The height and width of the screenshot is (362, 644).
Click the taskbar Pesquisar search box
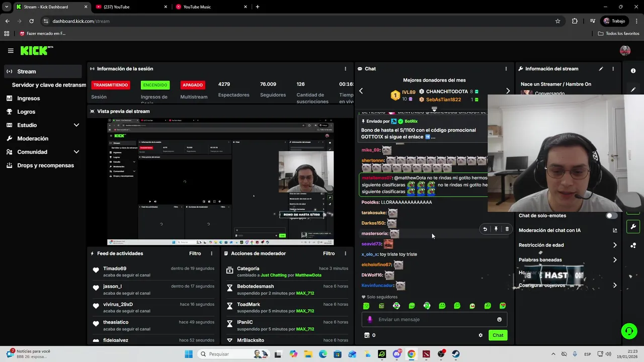(x=232, y=354)
